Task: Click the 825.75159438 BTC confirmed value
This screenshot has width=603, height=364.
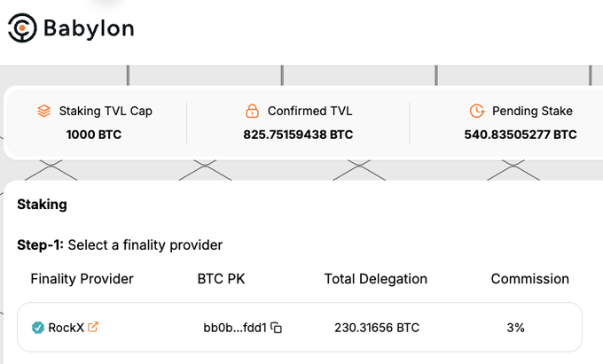Action: point(298,136)
